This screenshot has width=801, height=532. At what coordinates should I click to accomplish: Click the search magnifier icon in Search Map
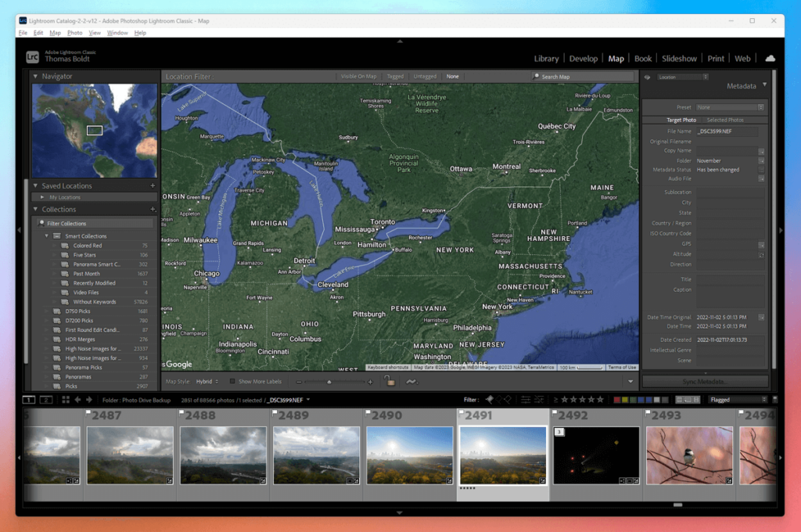[x=536, y=77]
